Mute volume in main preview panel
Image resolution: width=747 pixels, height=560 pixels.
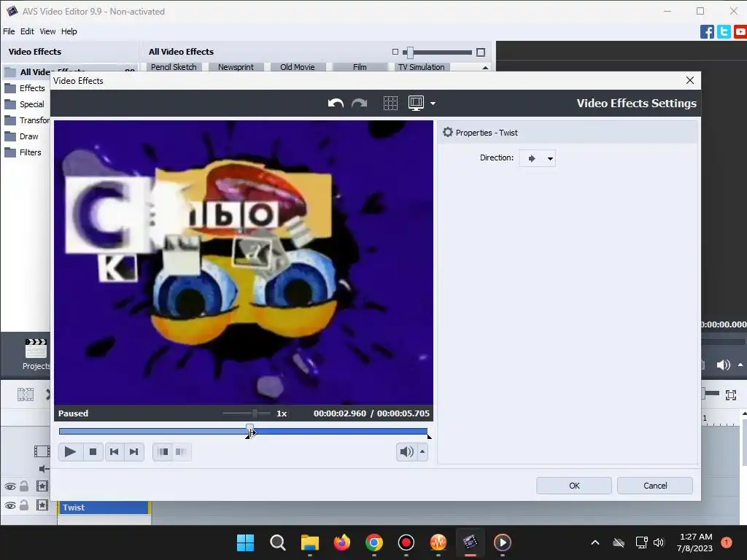click(723, 365)
